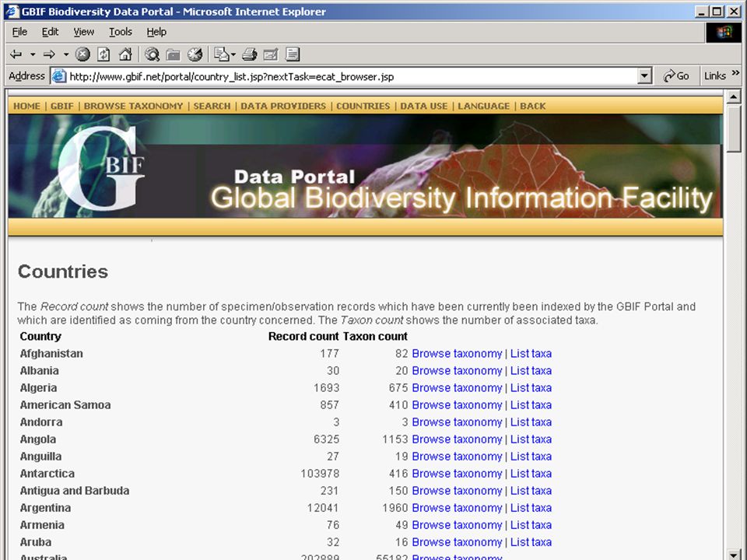
Task: Click record count '103978' for Antarctica
Action: tap(320, 474)
